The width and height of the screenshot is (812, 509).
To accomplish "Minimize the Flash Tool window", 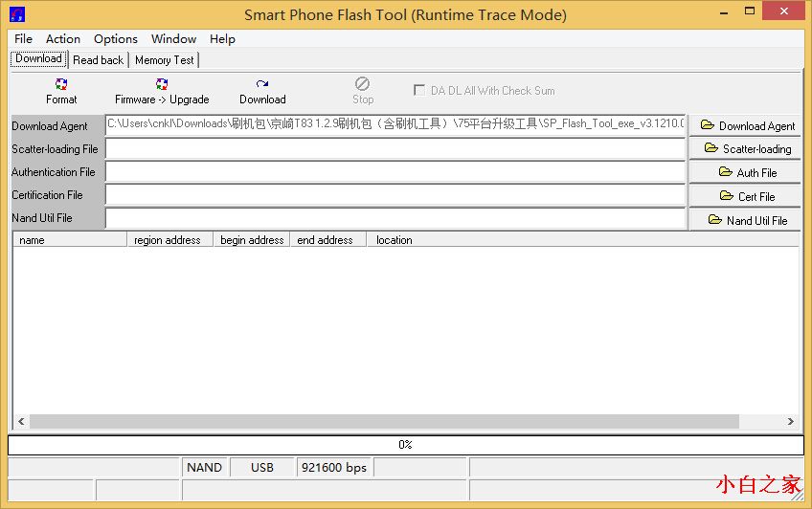I will pos(724,11).
